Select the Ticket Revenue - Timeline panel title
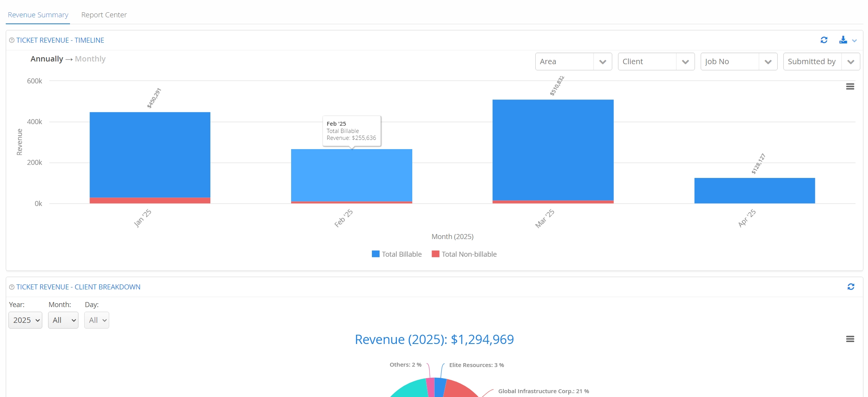868x397 pixels. pos(60,40)
